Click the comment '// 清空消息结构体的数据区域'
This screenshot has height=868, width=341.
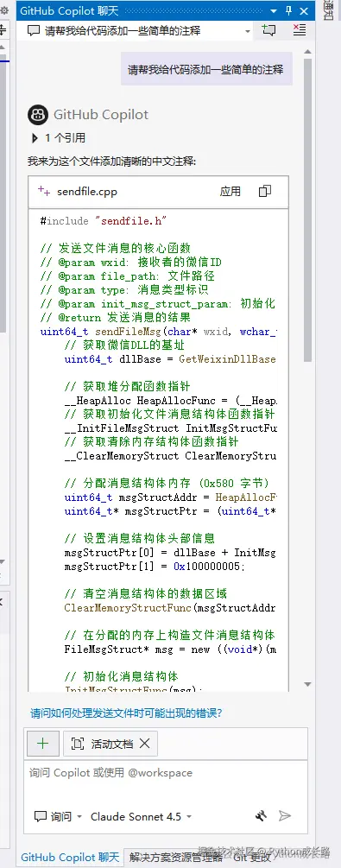coord(146,594)
